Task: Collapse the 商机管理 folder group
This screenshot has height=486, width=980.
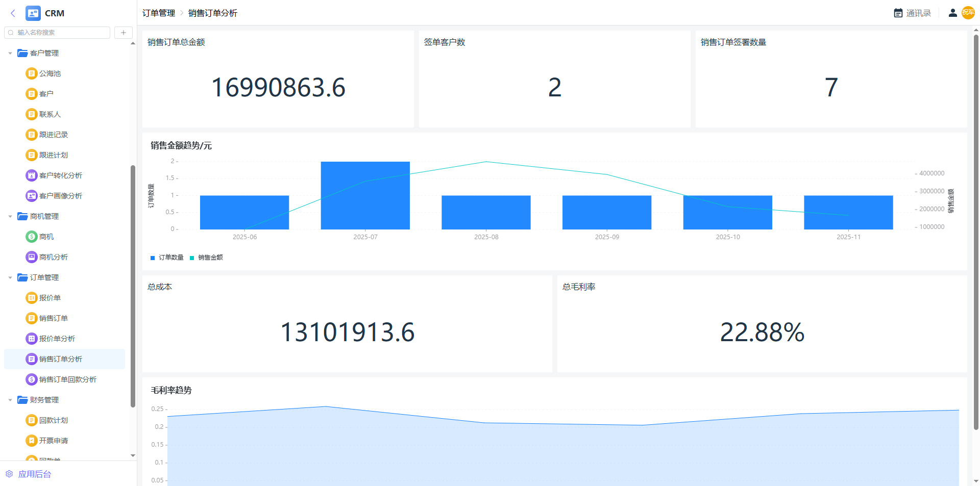Action: click(x=10, y=216)
